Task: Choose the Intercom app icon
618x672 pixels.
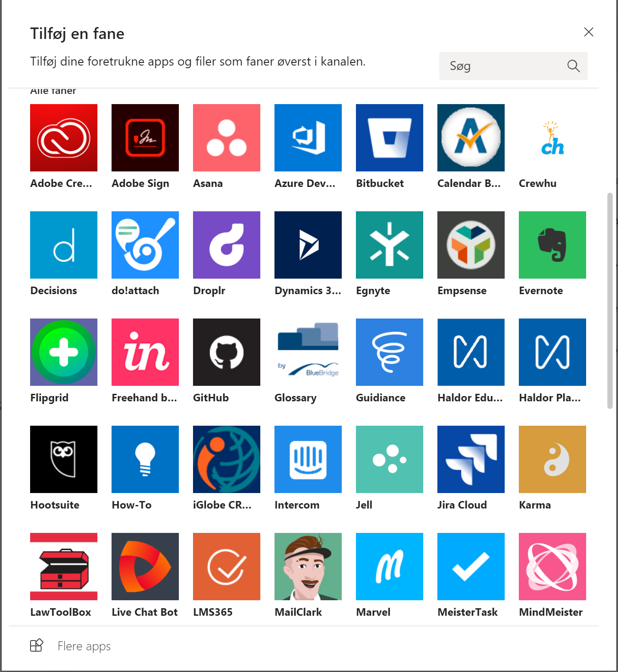Action: (x=308, y=459)
